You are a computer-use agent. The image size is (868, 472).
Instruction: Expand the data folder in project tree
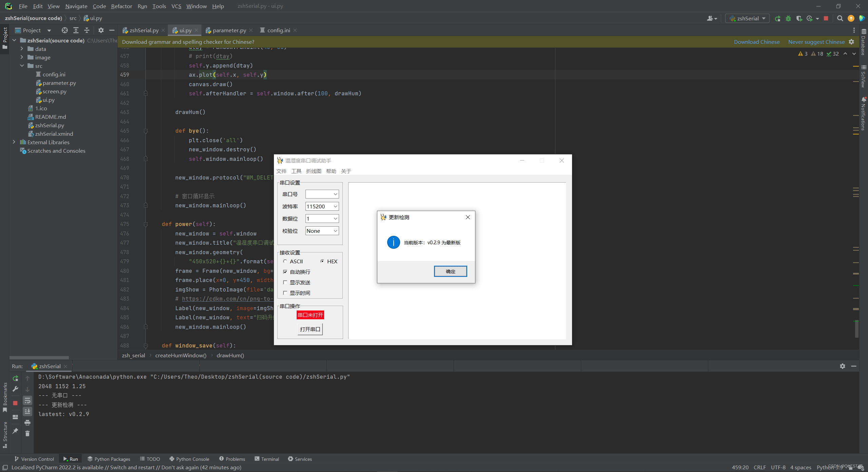click(22, 49)
